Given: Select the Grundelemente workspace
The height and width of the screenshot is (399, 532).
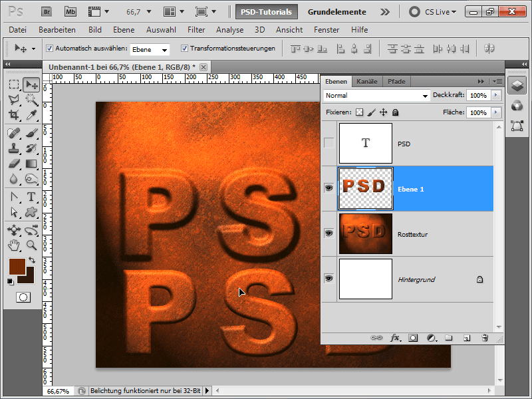Looking at the screenshot, I should coord(336,12).
